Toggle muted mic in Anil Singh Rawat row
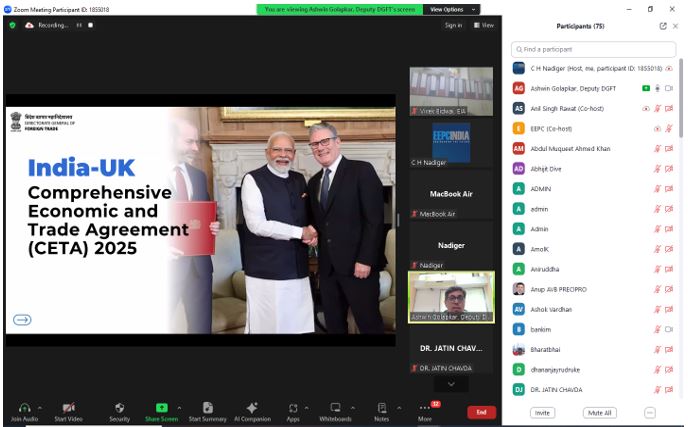This screenshot has width=688, height=427. pyautogui.click(x=657, y=108)
